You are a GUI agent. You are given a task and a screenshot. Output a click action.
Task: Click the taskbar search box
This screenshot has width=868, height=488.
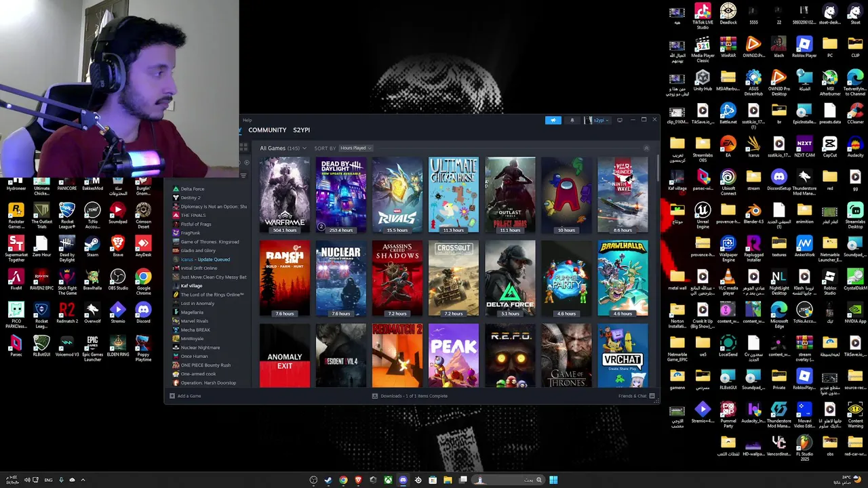point(510,480)
